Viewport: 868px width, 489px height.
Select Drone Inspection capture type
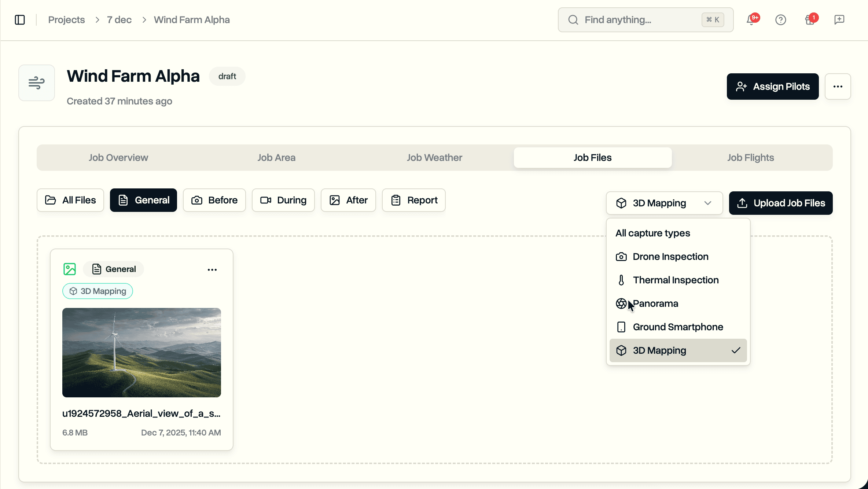(x=670, y=257)
